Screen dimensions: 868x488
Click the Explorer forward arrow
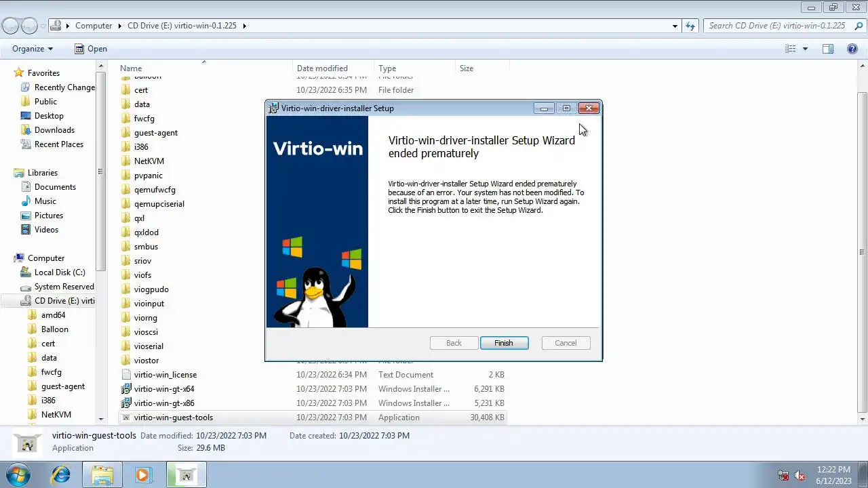[x=29, y=26]
